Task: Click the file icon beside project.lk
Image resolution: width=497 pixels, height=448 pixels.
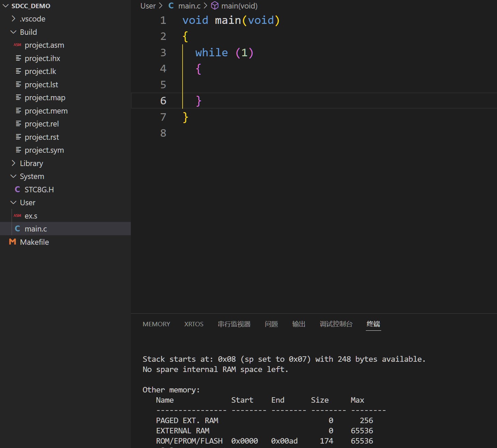Action: click(x=18, y=71)
